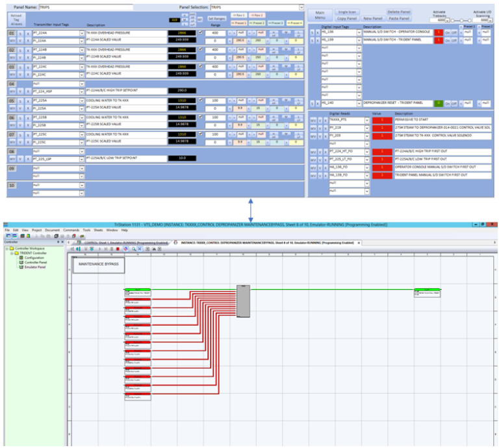This screenshot has width=499, height=448.
Task: Pin the Controller pane with the pushpin icon
Action: coord(58,242)
